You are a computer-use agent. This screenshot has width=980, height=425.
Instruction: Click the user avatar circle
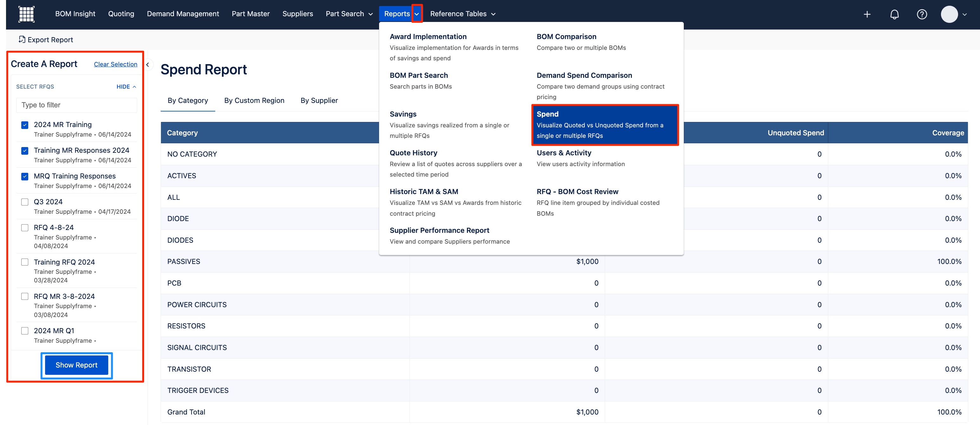coord(949,15)
